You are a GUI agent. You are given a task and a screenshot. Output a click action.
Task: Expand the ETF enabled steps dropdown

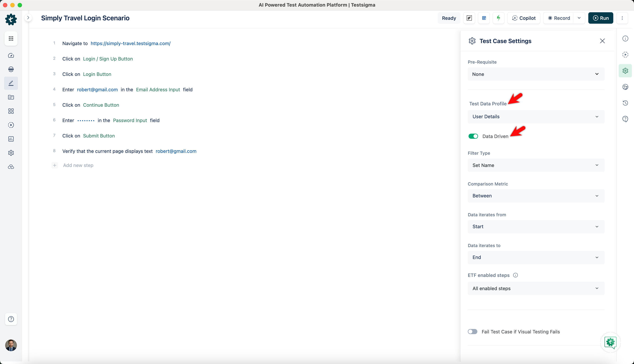[535, 288]
